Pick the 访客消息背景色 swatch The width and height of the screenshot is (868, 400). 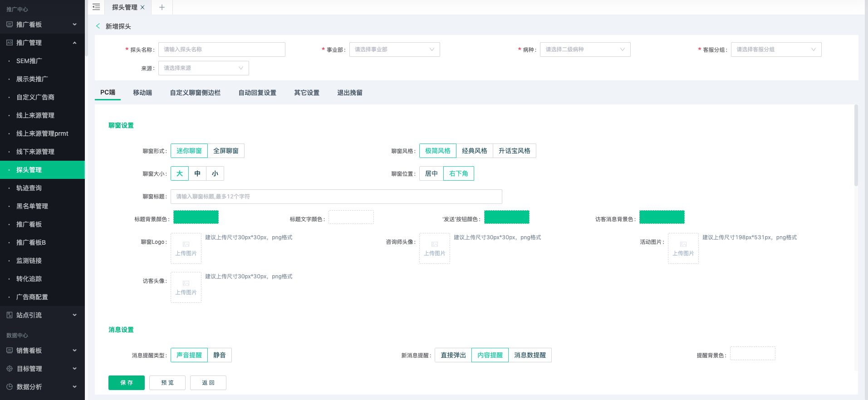pos(662,217)
